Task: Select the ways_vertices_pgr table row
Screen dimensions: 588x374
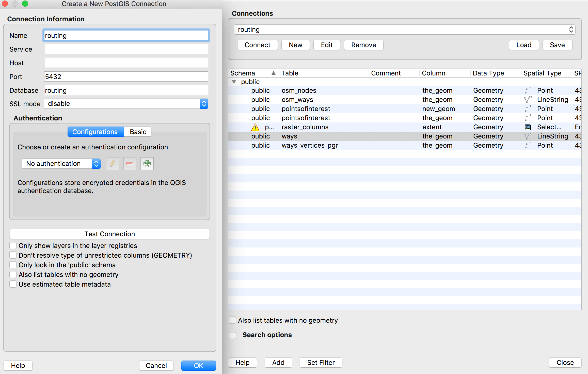Action: coord(405,145)
